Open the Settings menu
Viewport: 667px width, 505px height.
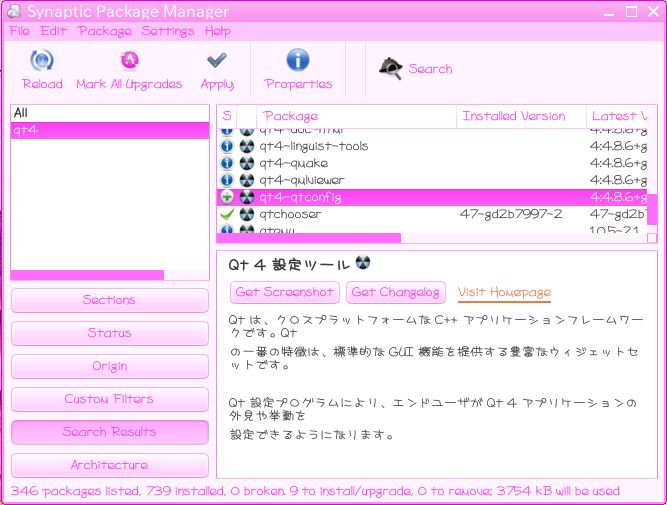(x=168, y=31)
